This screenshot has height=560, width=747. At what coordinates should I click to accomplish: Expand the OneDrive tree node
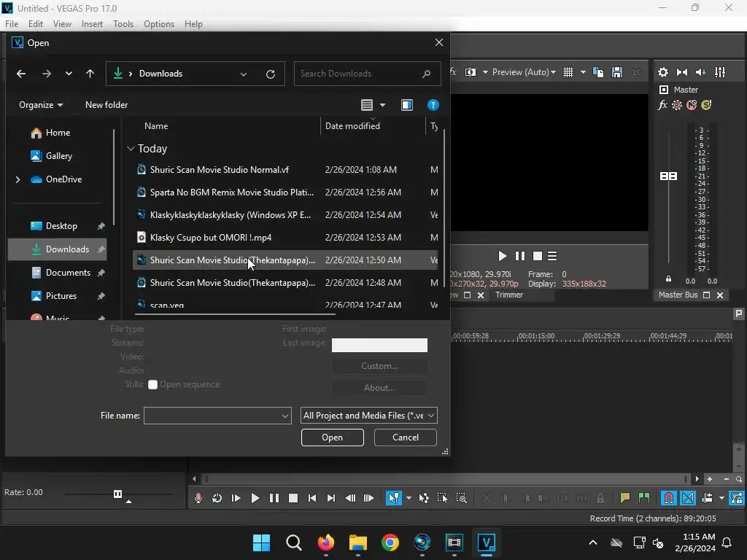point(18,179)
